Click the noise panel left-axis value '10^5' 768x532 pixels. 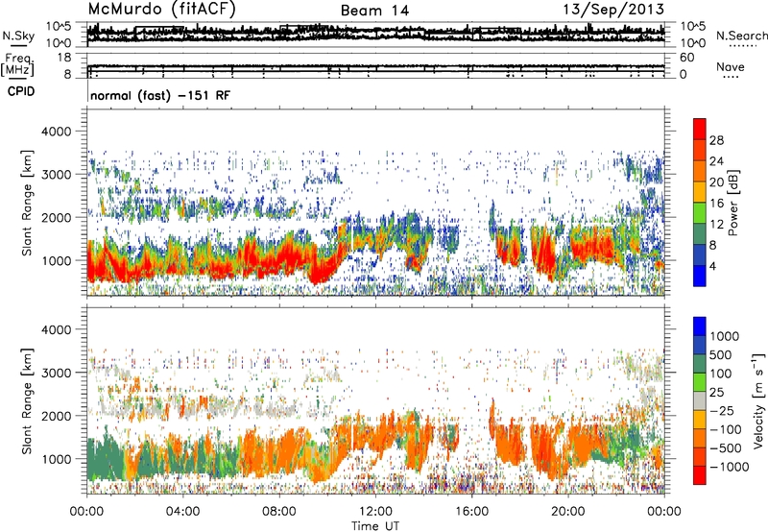click(x=59, y=26)
